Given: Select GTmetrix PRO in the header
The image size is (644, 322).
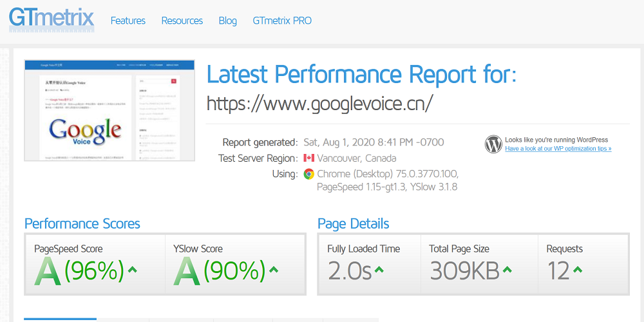Looking at the screenshot, I should (282, 21).
